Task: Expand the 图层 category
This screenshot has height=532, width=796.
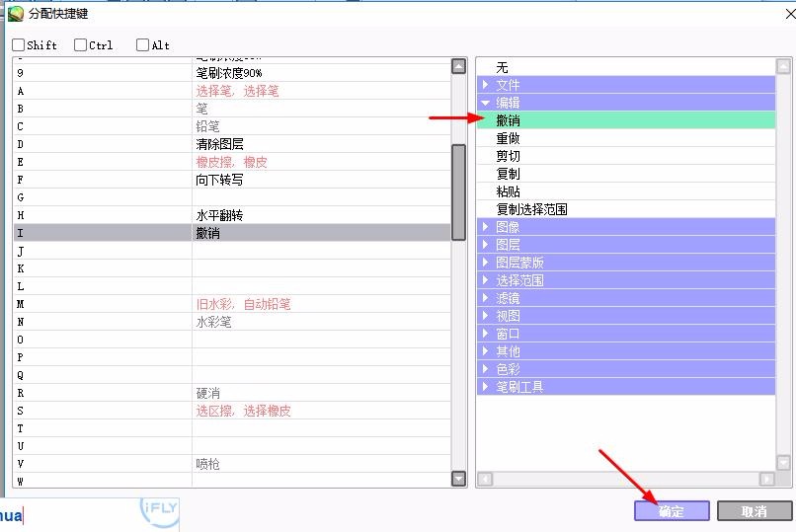Action: 485,245
